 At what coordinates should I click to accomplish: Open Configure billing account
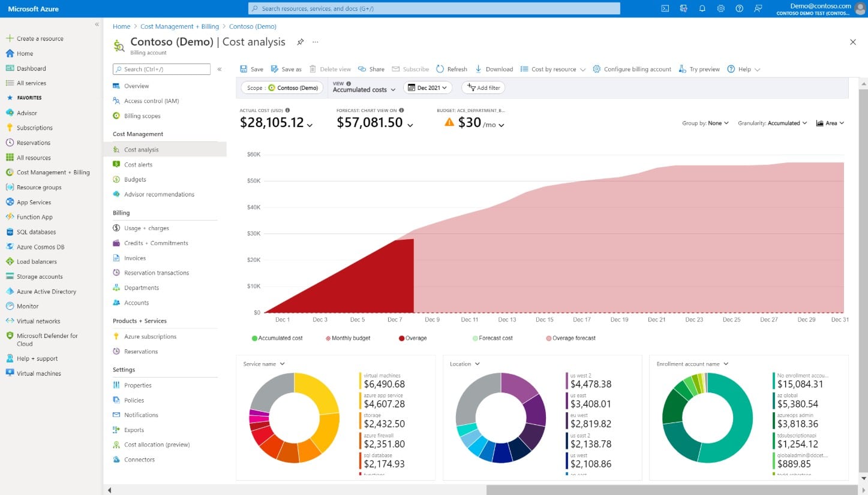click(632, 69)
